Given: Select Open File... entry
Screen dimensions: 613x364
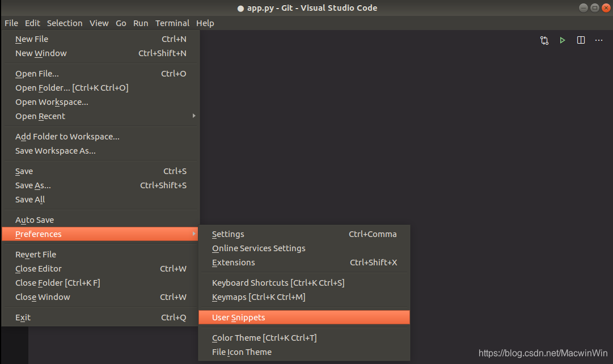Looking at the screenshot, I should point(101,74).
